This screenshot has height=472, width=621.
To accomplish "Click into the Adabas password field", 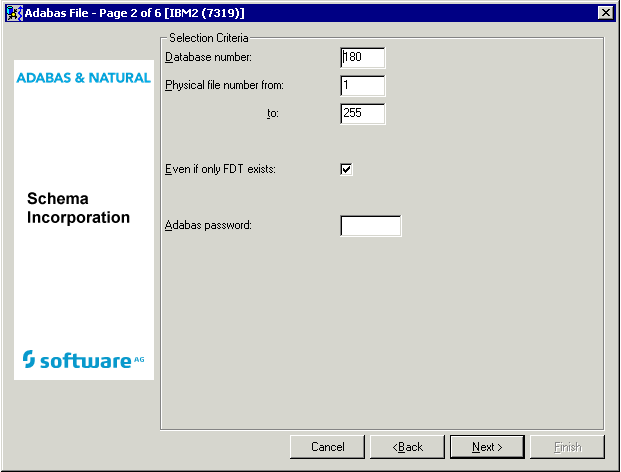I will point(370,226).
